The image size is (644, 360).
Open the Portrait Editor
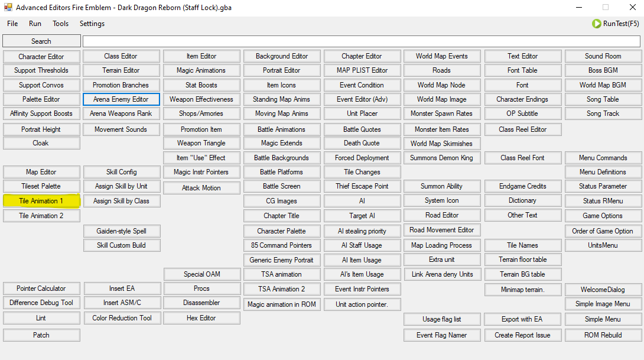(x=282, y=70)
